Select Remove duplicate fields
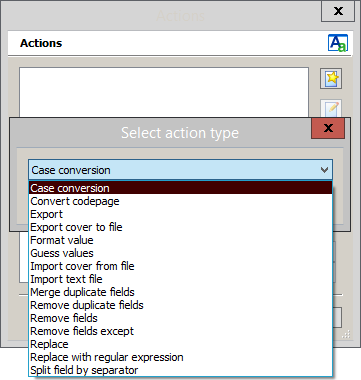The height and width of the screenshot is (380, 361). tap(180, 305)
